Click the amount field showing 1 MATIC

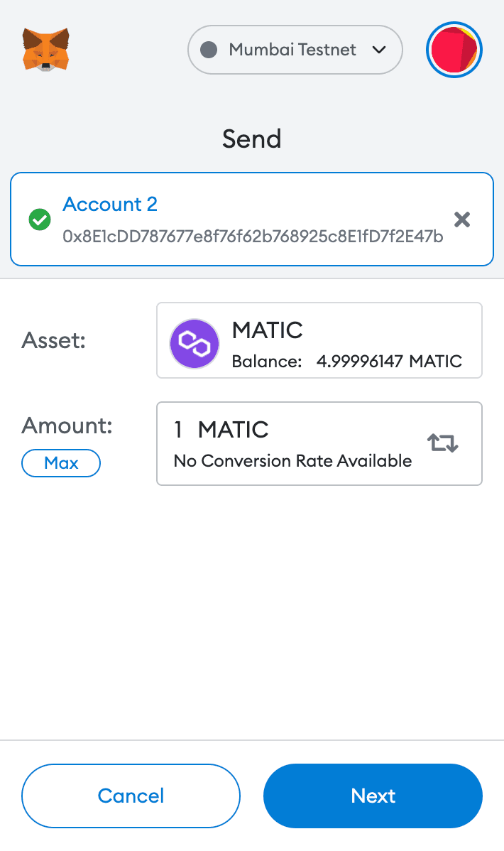click(284, 430)
